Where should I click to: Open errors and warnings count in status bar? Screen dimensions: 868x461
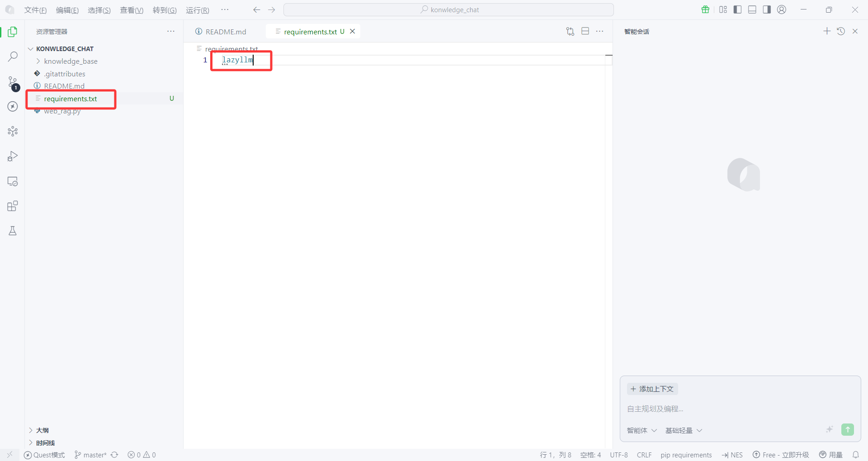click(x=142, y=455)
